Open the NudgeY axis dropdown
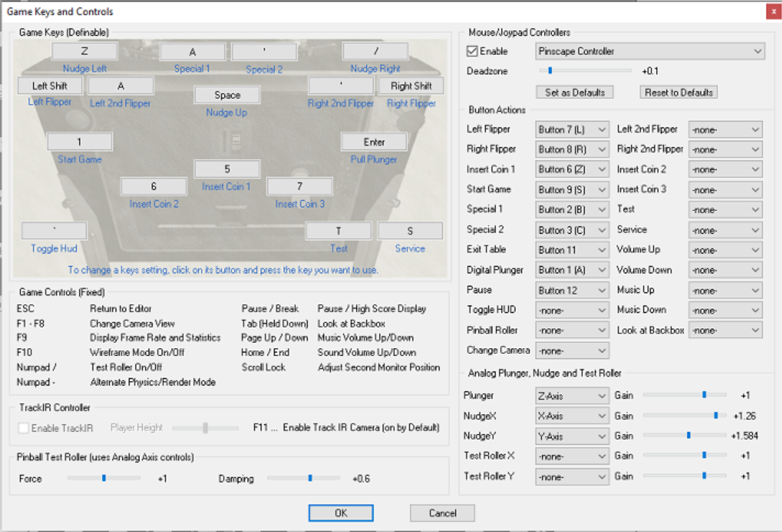This screenshot has width=782, height=532. coord(572,436)
